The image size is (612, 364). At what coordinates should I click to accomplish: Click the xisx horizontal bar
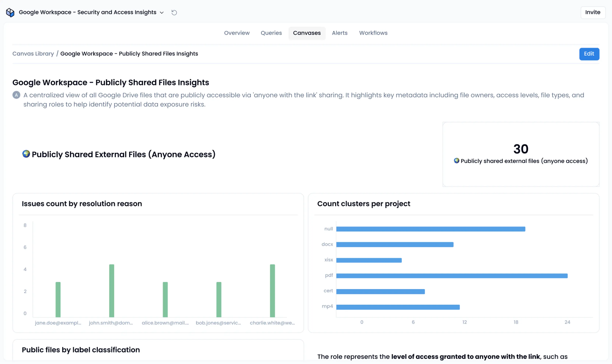coord(369,260)
